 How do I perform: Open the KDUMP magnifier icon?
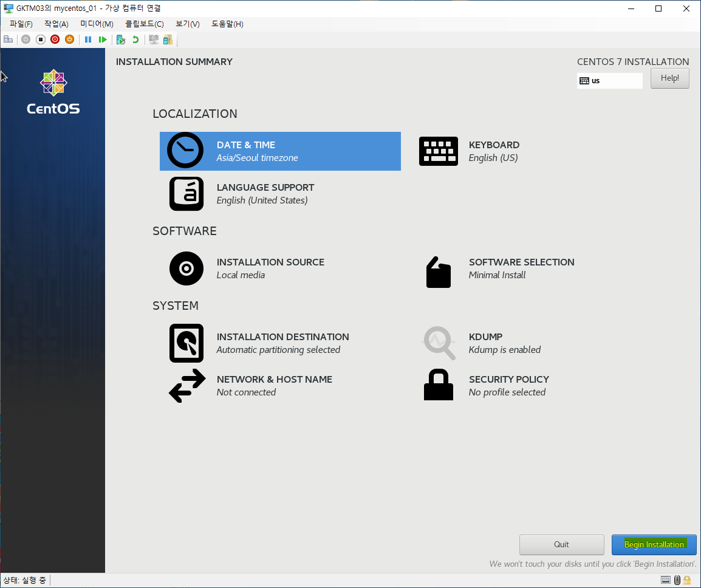point(439,343)
